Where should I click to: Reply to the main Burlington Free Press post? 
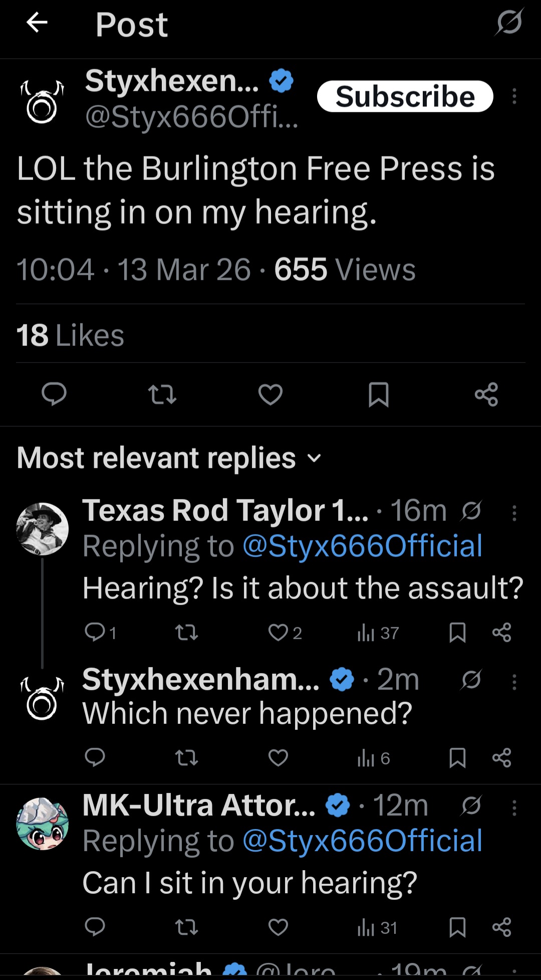[54, 394]
